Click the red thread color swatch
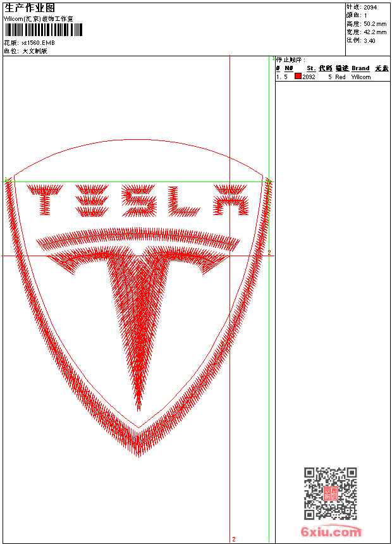This screenshot has height=544, width=392. pyautogui.click(x=298, y=76)
